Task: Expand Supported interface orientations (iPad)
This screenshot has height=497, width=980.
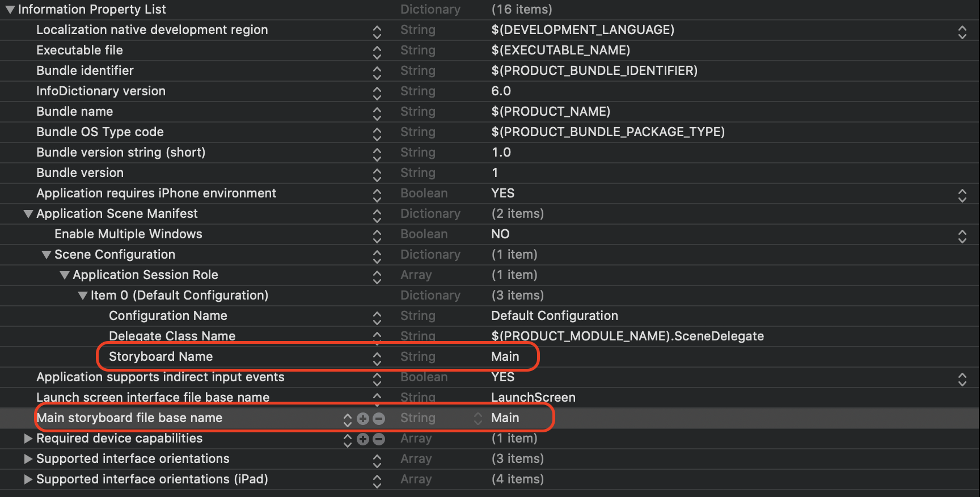Action: pos(28,479)
